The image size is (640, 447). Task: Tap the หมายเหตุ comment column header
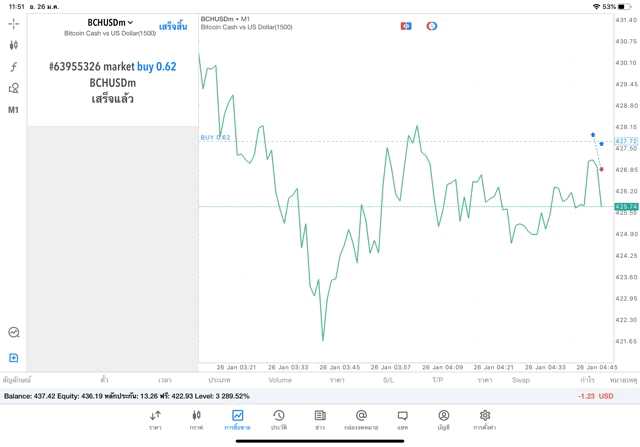(x=623, y=380)
